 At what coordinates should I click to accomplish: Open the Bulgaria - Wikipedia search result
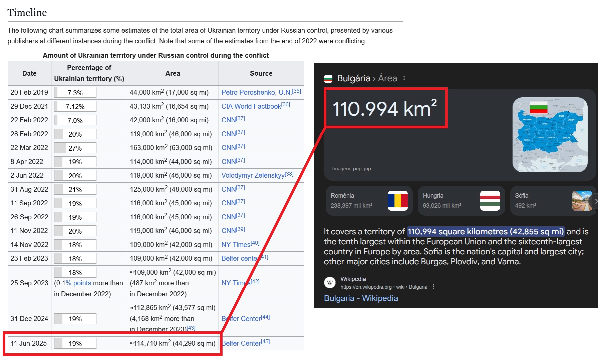click(x=361, y=298)
